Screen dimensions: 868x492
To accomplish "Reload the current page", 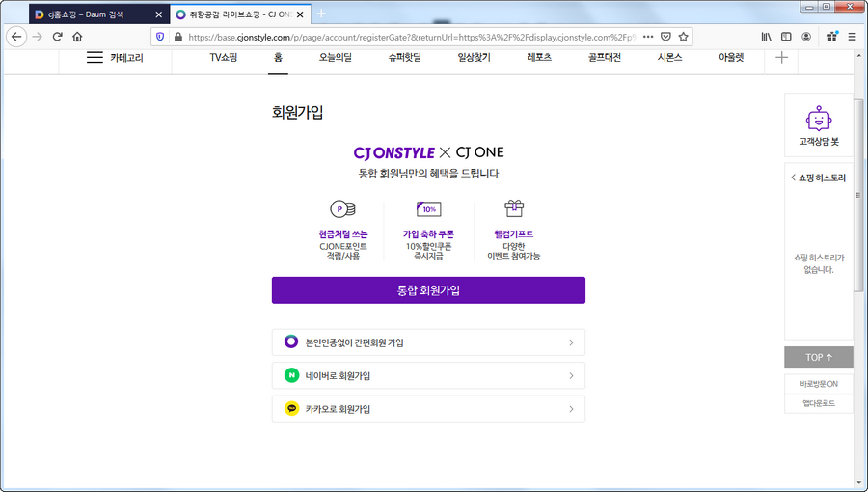I will click(57, 37).
